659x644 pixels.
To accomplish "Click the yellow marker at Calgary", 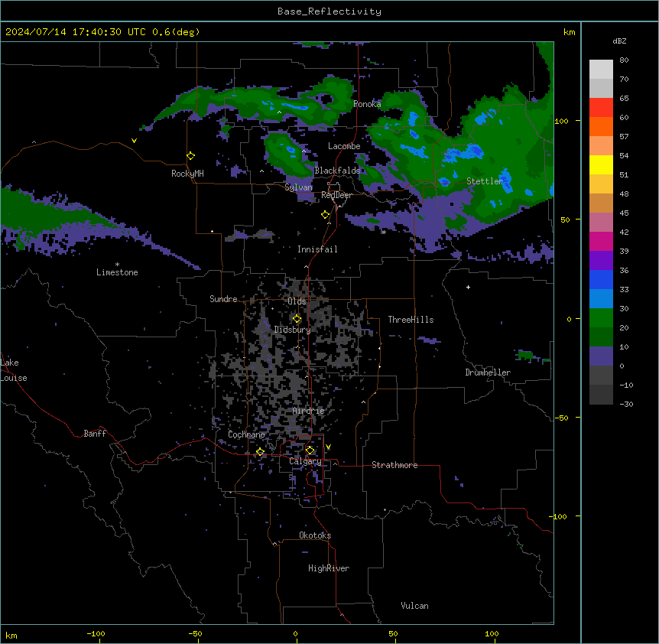I will [x=310, y=450].
